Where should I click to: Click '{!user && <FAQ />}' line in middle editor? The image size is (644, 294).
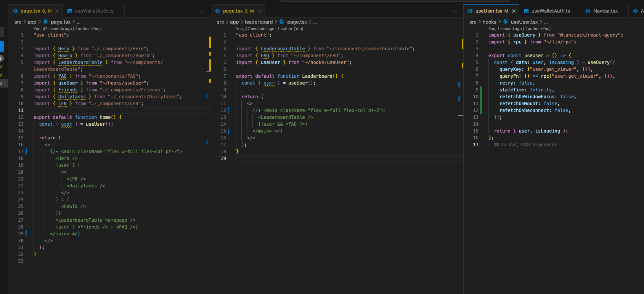pos(283,124)
